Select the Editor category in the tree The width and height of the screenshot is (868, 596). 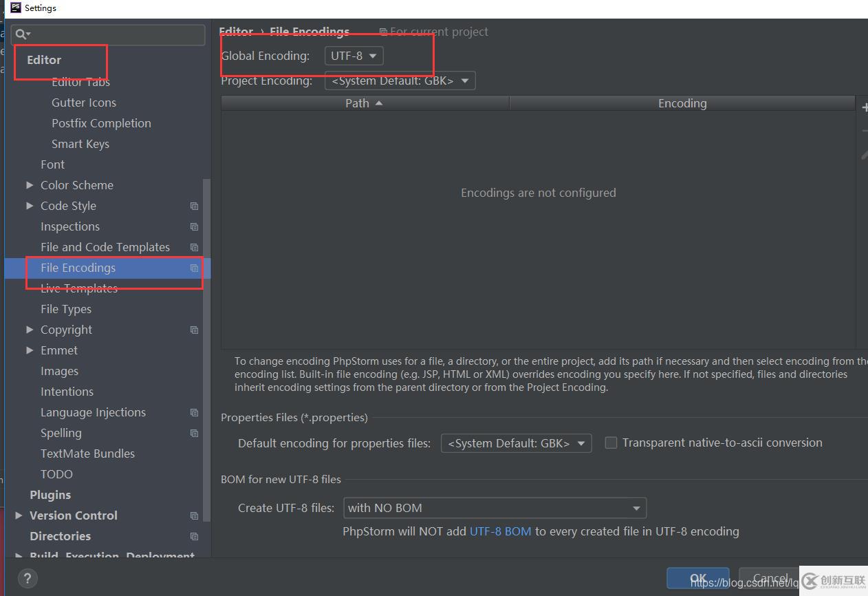pos(44,60)
